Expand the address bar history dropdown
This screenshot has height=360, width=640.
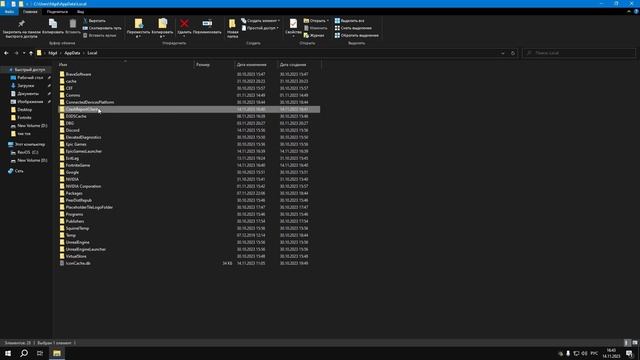coord(503,53)
